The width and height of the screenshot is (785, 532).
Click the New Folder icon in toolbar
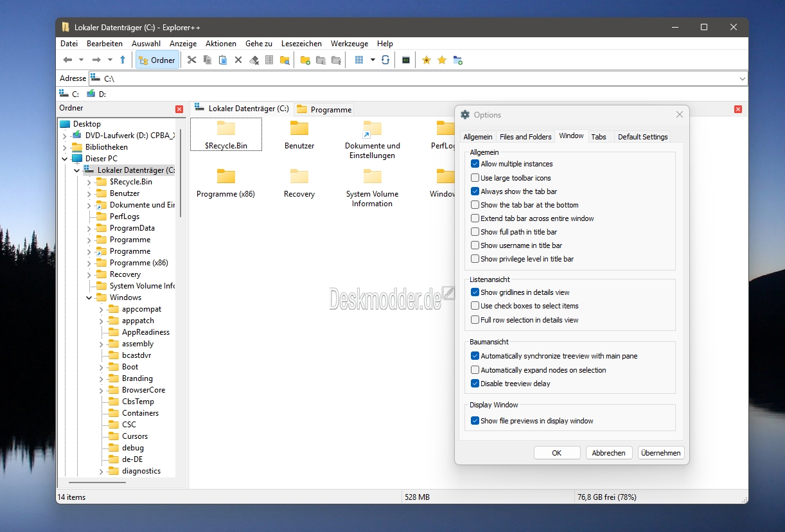305,60
